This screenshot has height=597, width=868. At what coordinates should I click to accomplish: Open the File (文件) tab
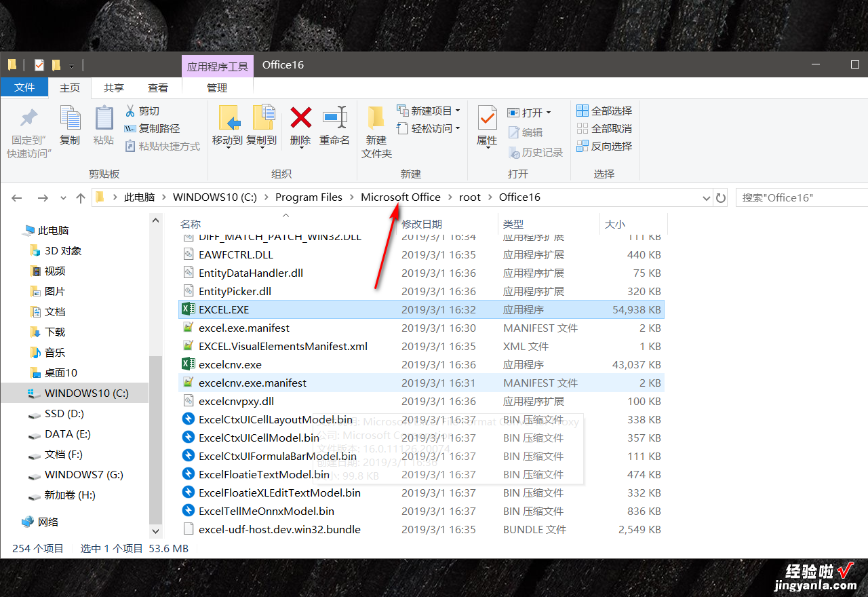pos(24,88)
